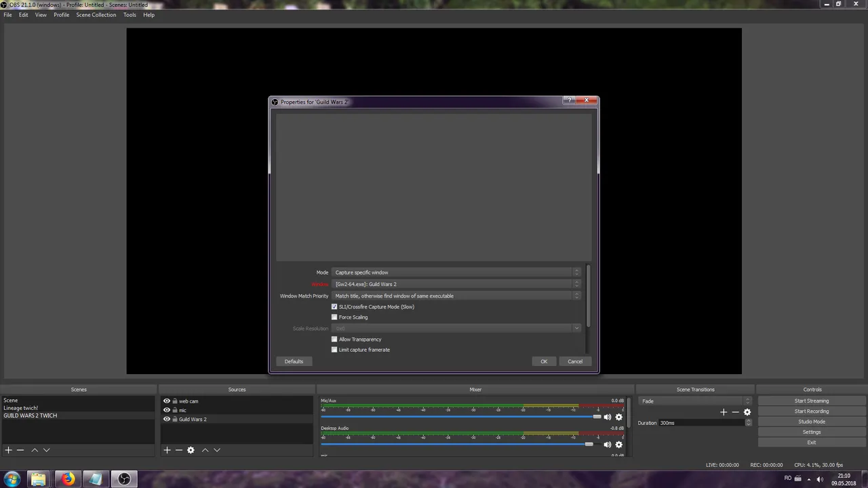Mute the Desktop Audio speaker icon
The width and height of the screenshot is (868, 488).
pos(608,445)
